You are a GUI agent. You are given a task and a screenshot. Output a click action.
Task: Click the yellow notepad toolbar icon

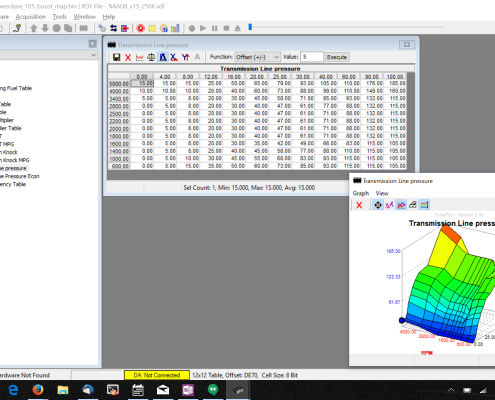point(152,28)
